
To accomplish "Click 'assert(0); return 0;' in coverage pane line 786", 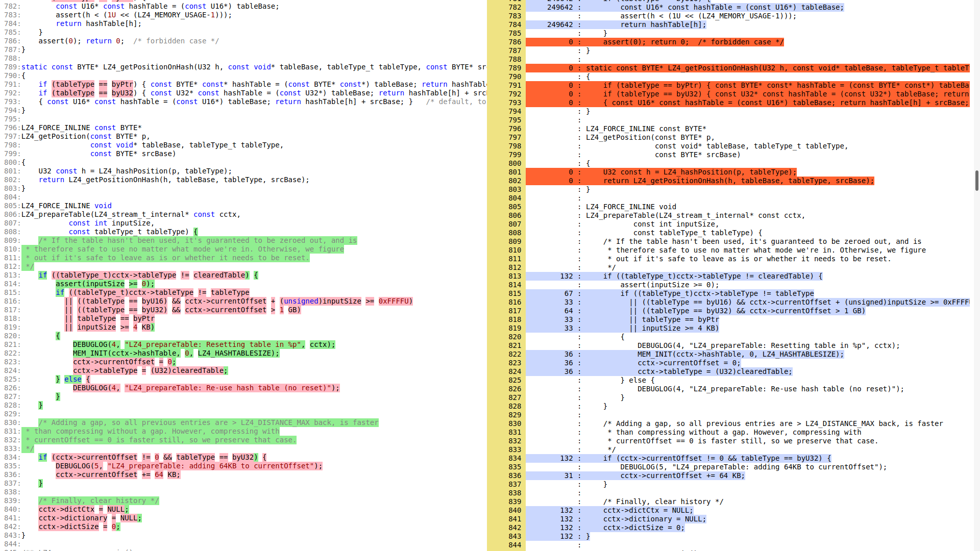I will pos(646,42).
